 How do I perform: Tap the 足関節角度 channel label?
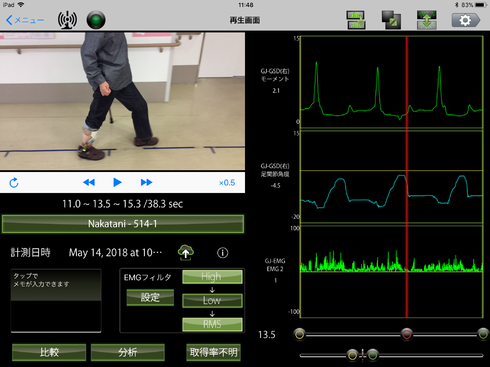275,175
